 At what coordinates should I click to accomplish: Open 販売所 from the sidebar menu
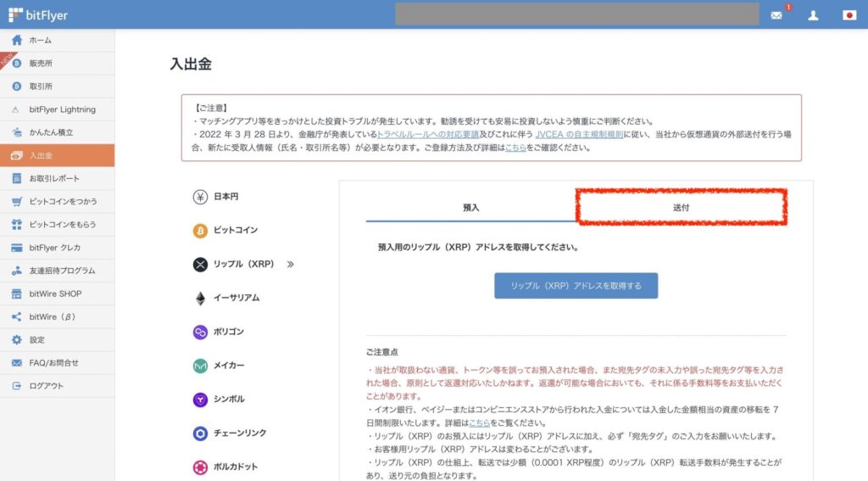point(58,63)
